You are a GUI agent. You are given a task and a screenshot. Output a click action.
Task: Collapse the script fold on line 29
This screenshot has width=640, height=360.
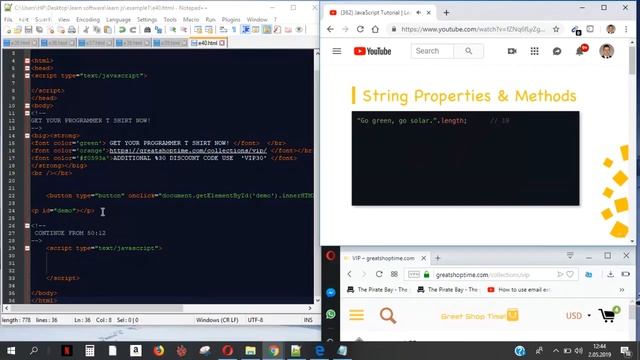click(27, 248)
